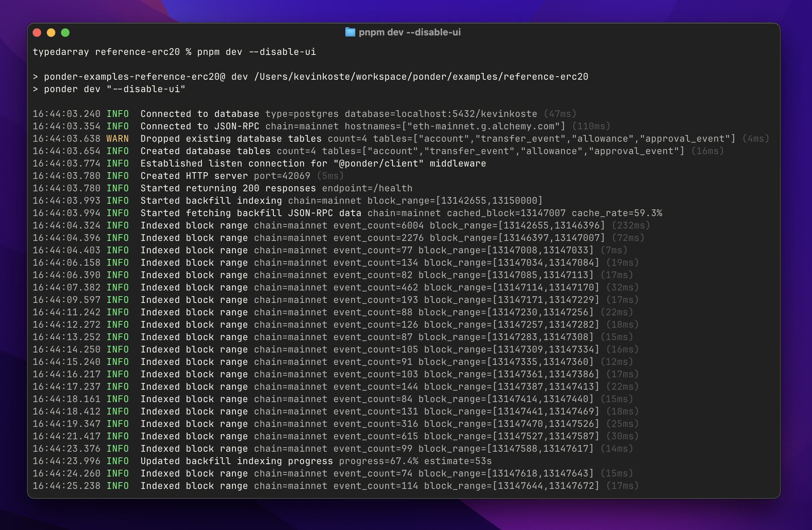The image size is (812, 530).
Task: Select the 'Dropped existing database tables' warning line
Action: point(230,139)
